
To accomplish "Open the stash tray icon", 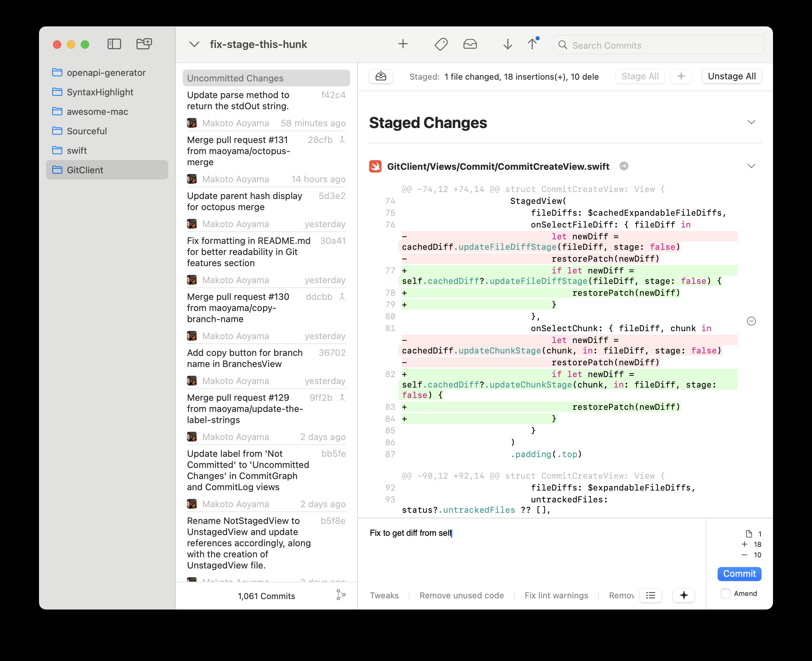I will pos(470,45).
